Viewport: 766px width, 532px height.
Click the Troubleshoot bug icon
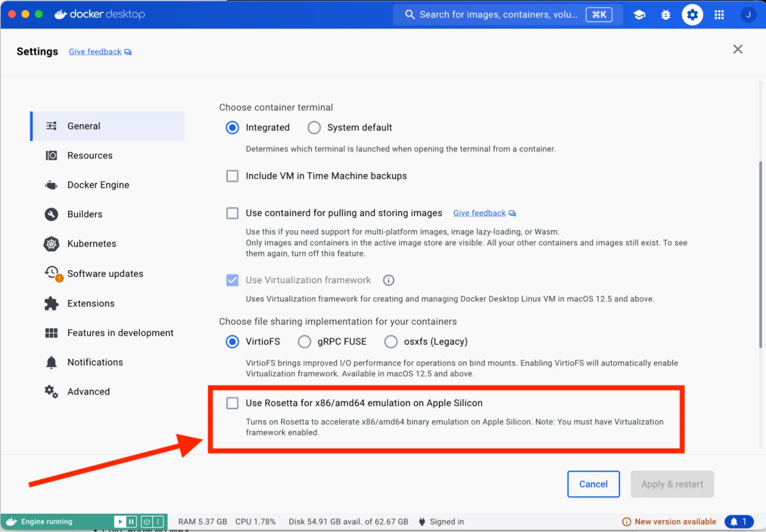coord(666,15)
